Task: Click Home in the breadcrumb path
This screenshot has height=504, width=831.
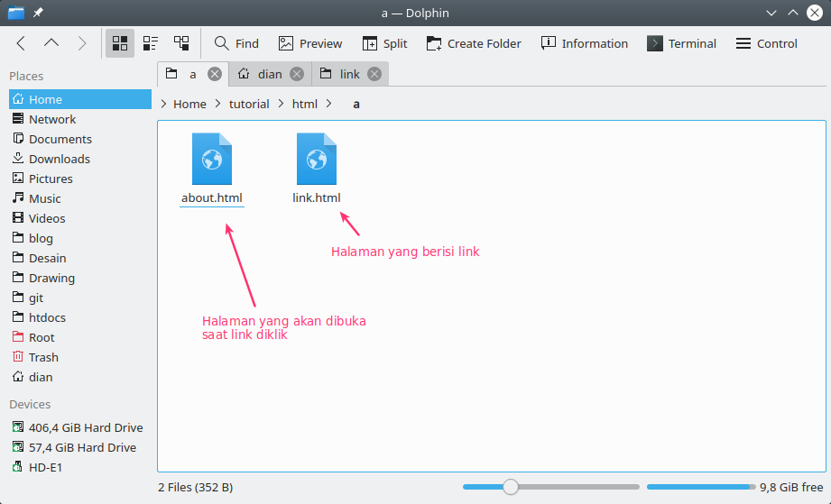Action: (x=189, y=105)
